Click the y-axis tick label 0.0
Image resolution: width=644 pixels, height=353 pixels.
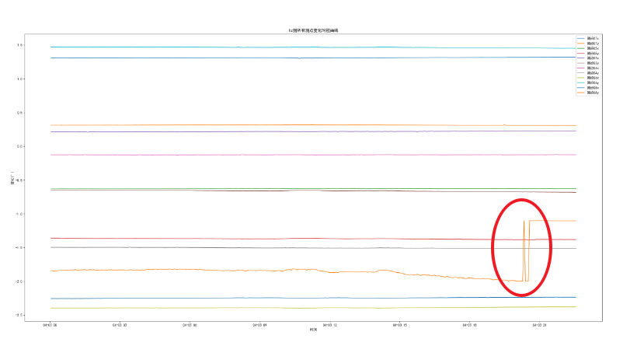coord(17,146)
